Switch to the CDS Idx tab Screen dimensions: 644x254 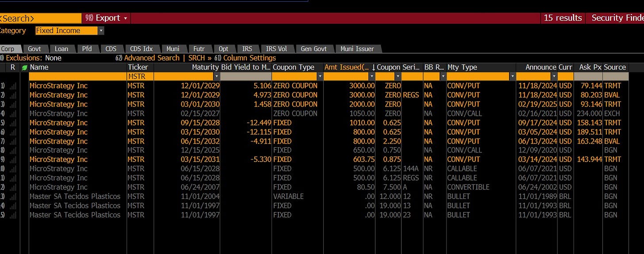142,49
